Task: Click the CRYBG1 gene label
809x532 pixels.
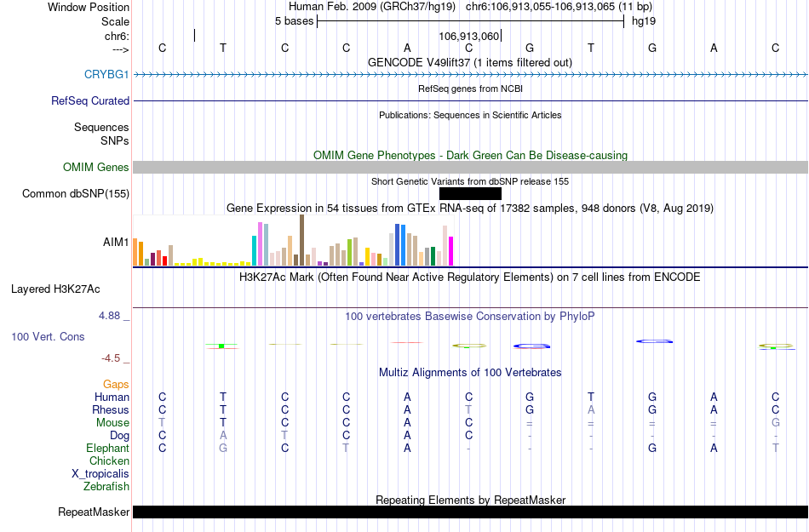Action: [x=106, y=75]
